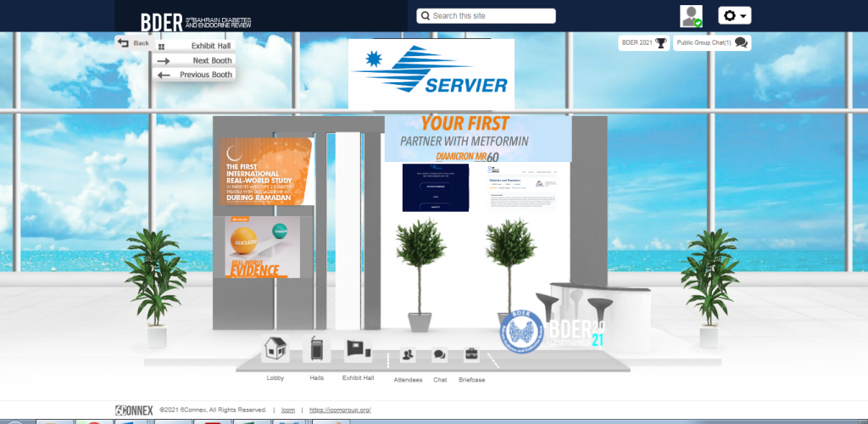Open the Briefcase icon
Screen dimensions: 868x424
tap(471, 356)
